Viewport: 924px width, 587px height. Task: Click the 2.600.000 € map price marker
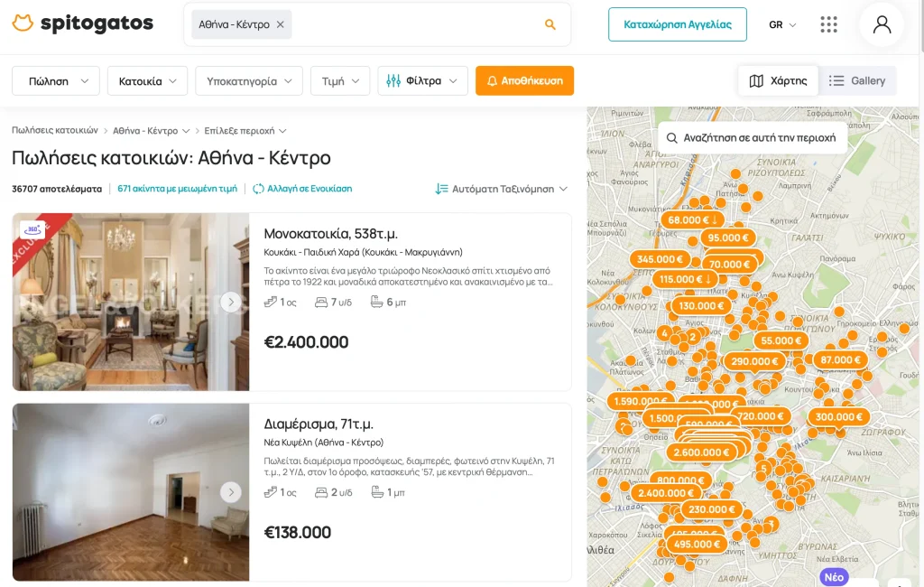click(x=701, y=452)
